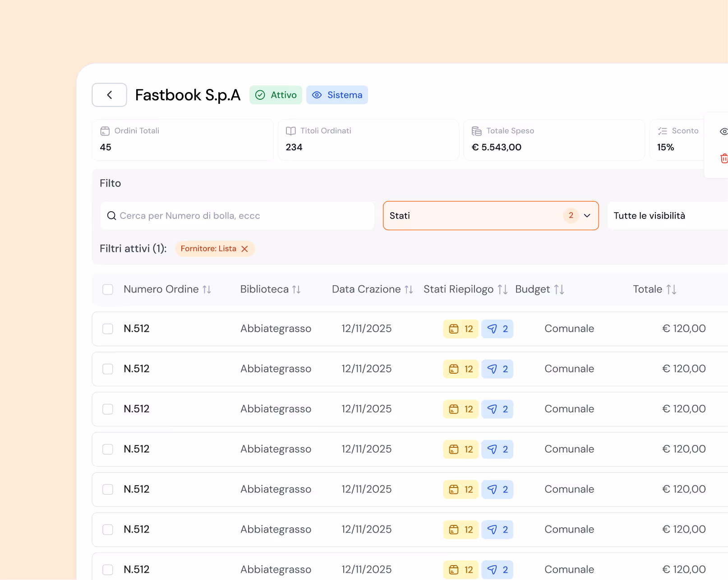This screenshot has height=580, width=728.
Task: Click the book icon beside Titoli Ordinati
Action: (x=290, y=131)
